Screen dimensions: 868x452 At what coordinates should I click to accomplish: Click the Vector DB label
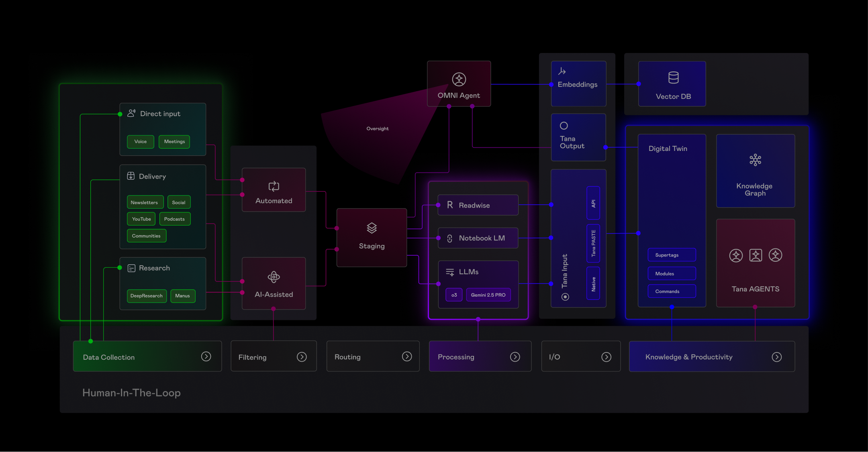(674, 96)
